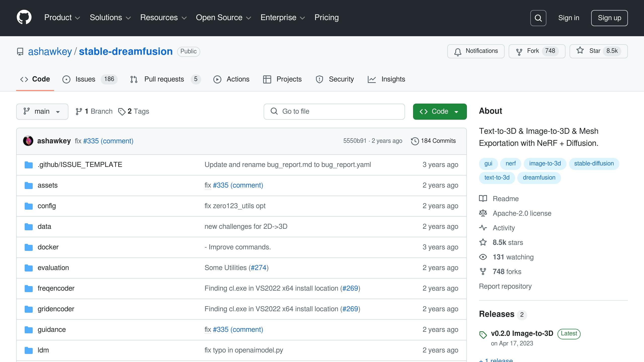Select the gui topic tag
The image size is (644, 362).
click(488, 164)
